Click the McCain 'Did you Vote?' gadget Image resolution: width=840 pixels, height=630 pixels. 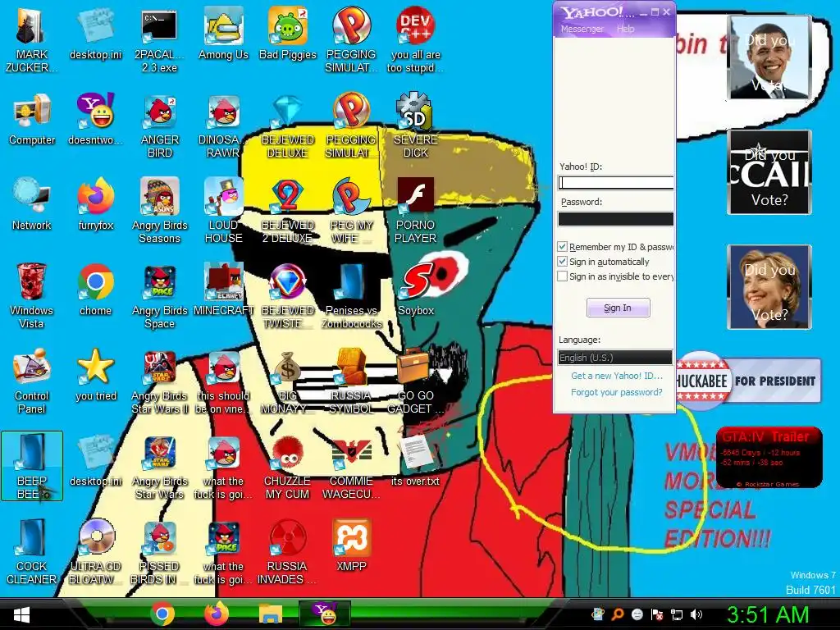click(x=769, y=172)
